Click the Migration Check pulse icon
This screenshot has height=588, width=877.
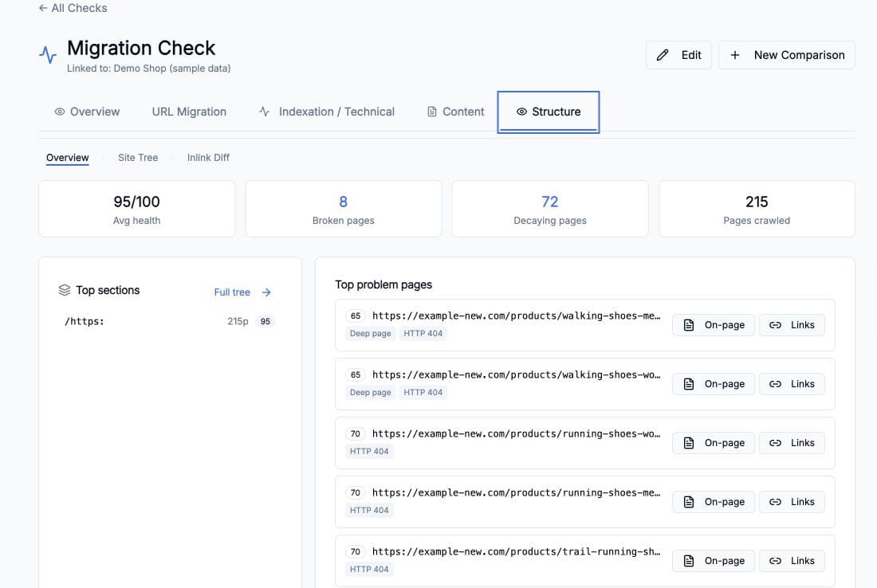click(48, 55)
